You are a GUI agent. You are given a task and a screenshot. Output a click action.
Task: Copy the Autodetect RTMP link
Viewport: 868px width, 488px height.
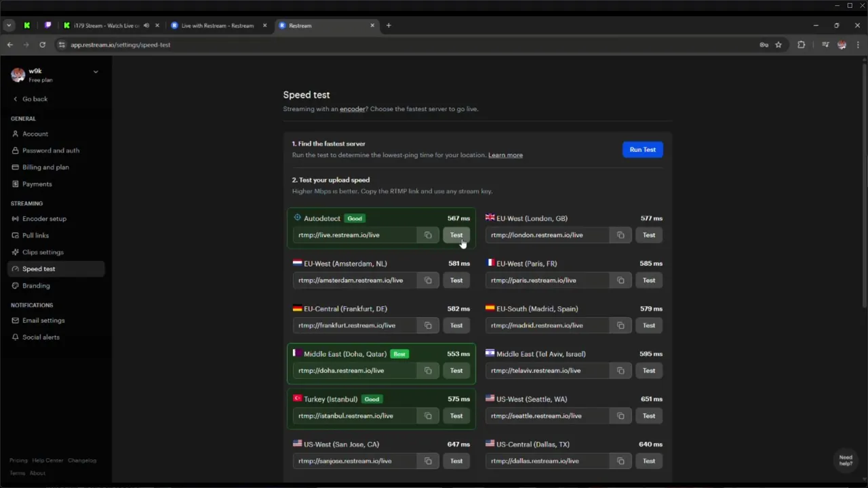(428, 235)
